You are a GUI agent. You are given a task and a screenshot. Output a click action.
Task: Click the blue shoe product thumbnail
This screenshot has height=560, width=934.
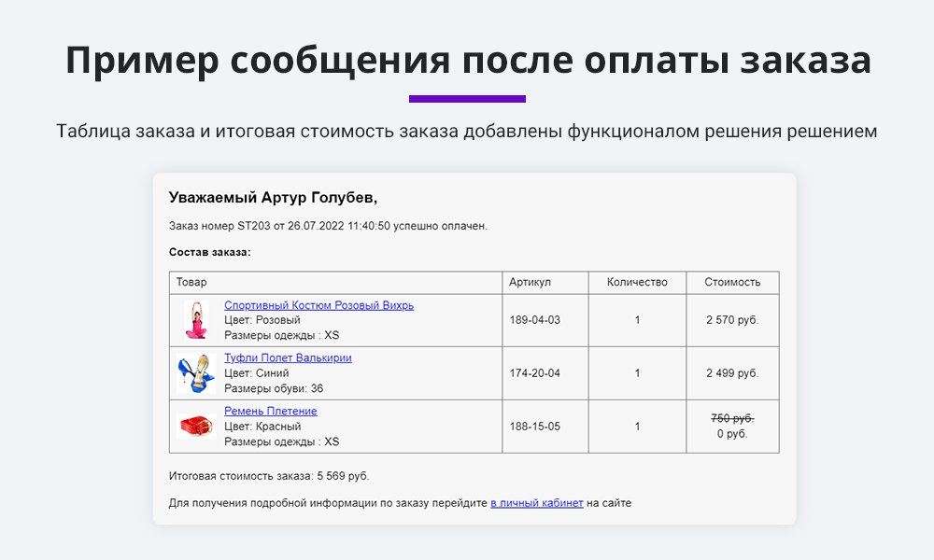point(197,372)
